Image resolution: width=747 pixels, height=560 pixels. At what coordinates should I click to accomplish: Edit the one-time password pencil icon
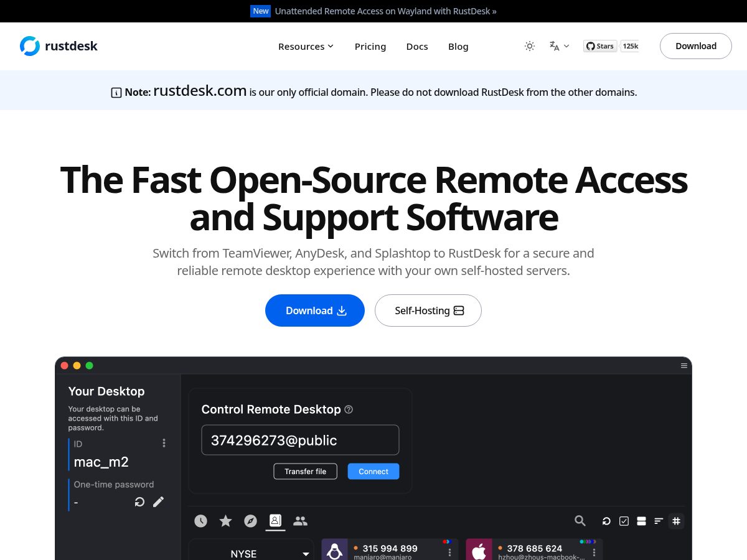pyautogui.click(x=159, y=502)
